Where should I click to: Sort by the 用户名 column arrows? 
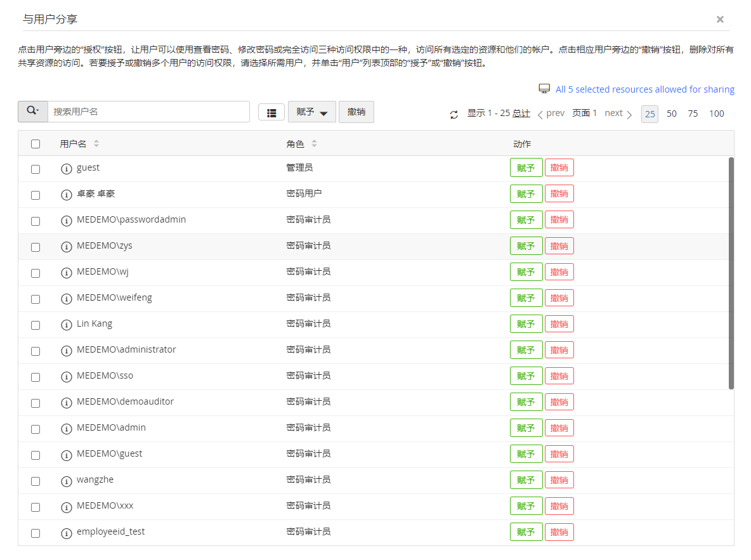point(96,144)
